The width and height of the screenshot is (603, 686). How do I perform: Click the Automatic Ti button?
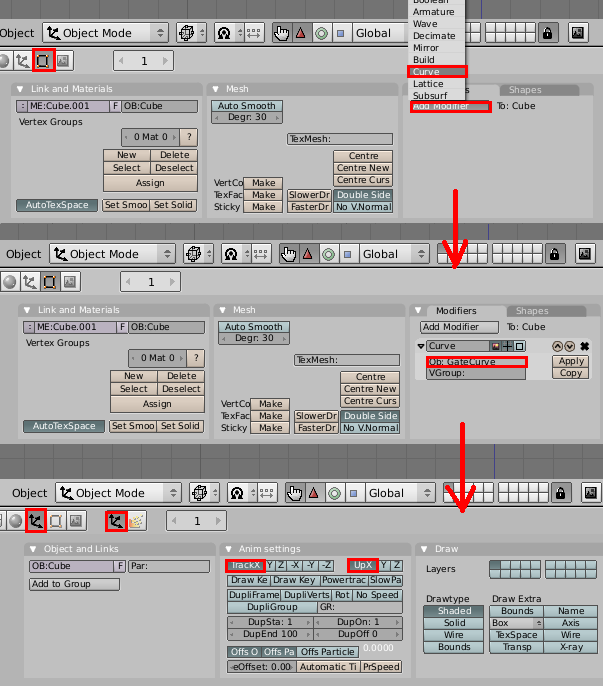[x=328, y=667]
